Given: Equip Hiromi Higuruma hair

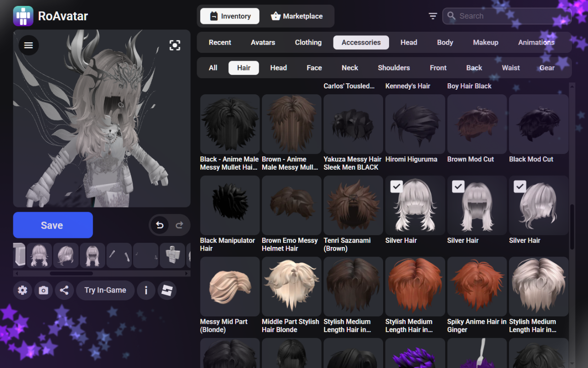Looking at the screenshot, I should click(415, 124).
